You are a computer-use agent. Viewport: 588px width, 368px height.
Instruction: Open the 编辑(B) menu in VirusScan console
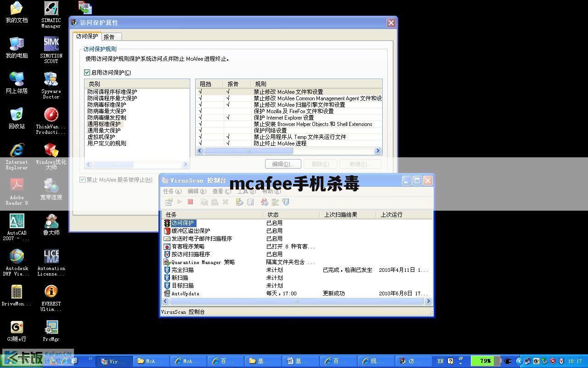[x=197, y=191]
